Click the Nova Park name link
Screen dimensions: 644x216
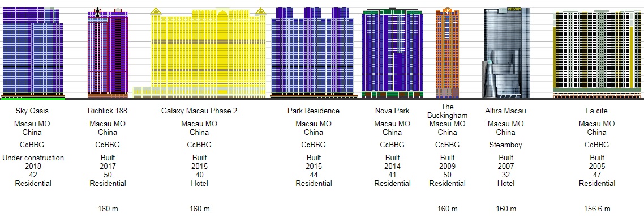392,111
